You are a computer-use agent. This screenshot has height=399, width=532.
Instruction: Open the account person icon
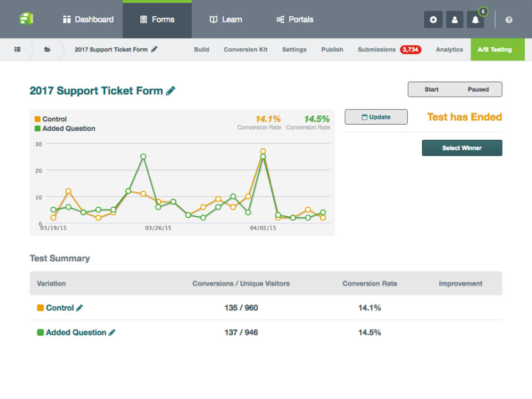pyautogui.click(x=454, y=19)
